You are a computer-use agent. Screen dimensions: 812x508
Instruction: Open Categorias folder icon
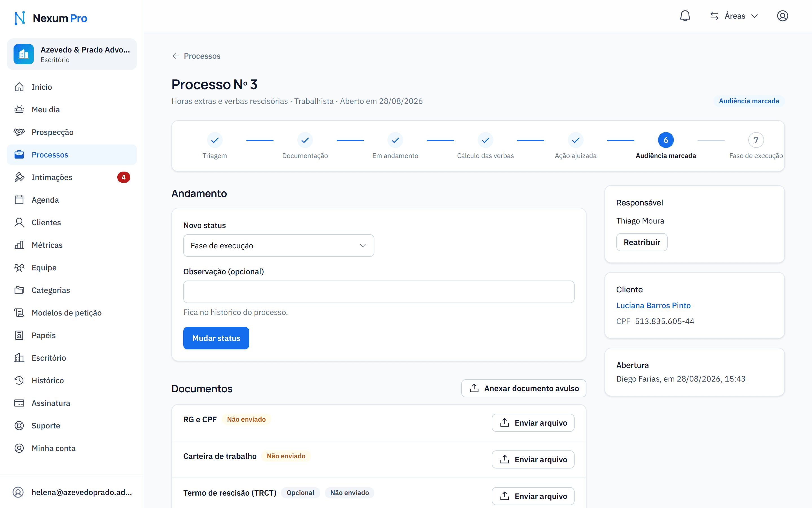19,290
